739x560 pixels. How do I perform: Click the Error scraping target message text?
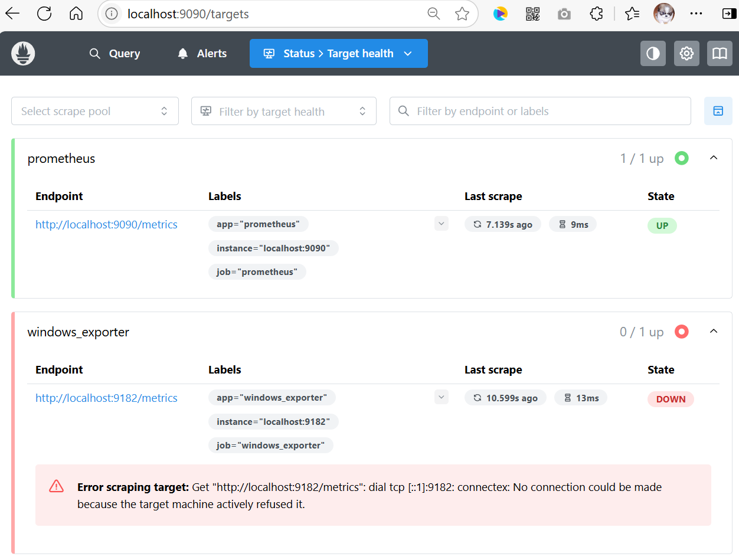coord(369,496)
